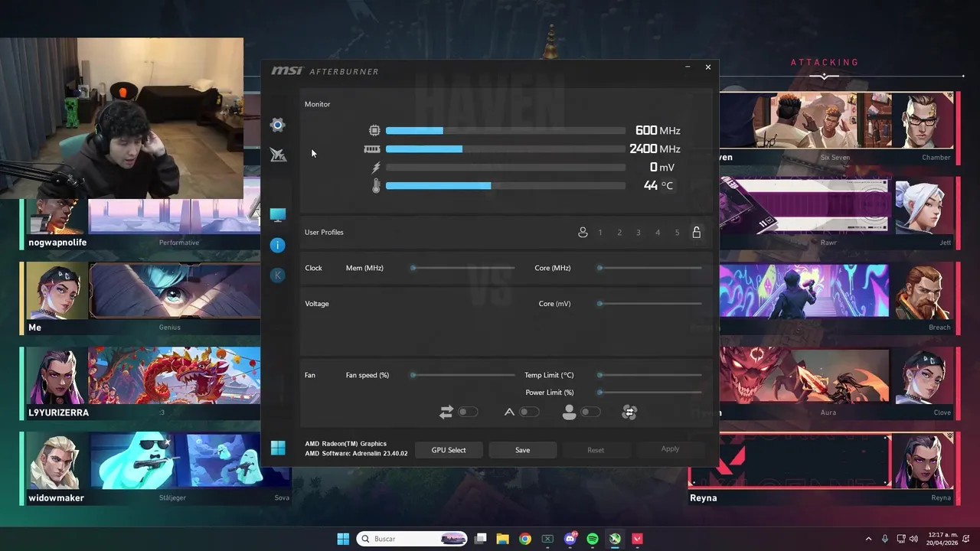The height and width of the screenshot is (551, 980).
Task: Click the Core (MHz) clock slider
Action: tap(650, 268)
